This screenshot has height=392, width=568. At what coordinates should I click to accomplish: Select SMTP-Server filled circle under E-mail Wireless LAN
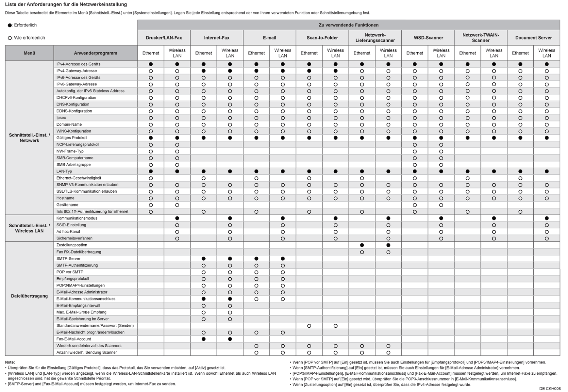click(x=283, y=259)
